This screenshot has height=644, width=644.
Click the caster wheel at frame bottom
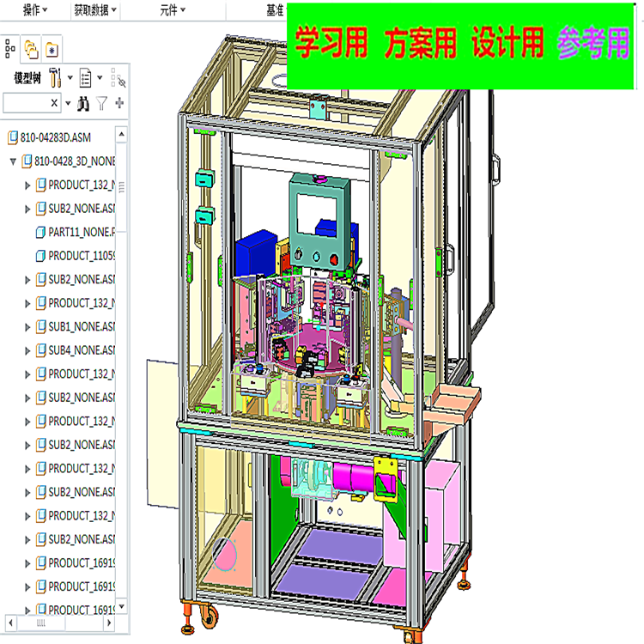pos(209,616)
